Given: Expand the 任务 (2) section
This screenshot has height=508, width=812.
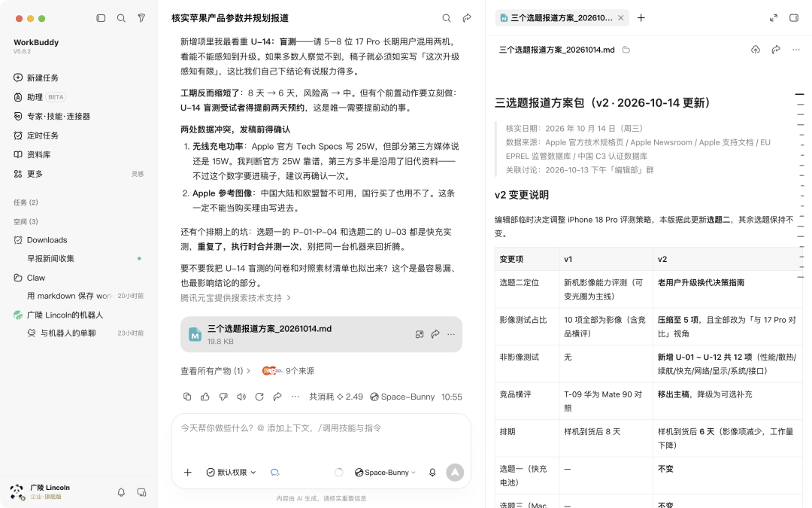Looking at the screenshot, I should [26, 202].
